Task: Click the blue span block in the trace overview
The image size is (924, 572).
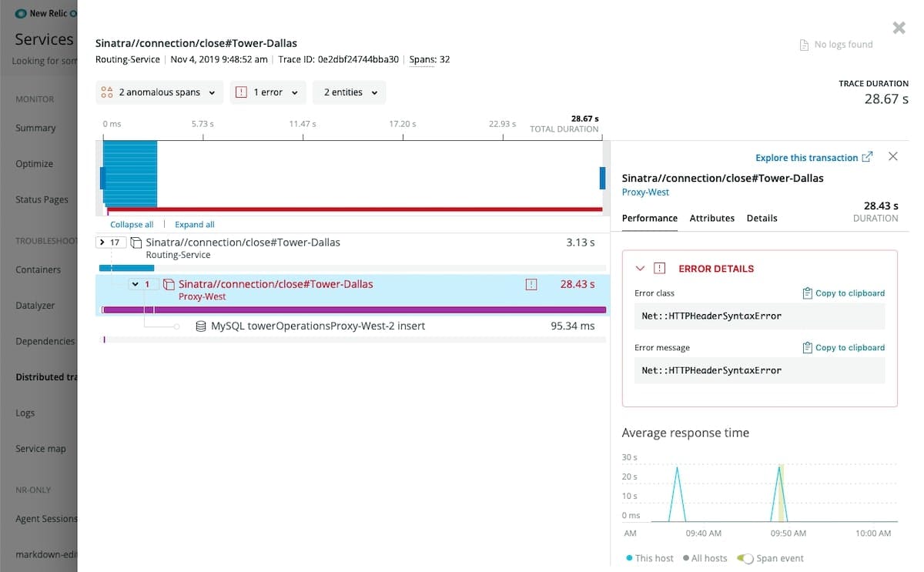Action: 130,174
